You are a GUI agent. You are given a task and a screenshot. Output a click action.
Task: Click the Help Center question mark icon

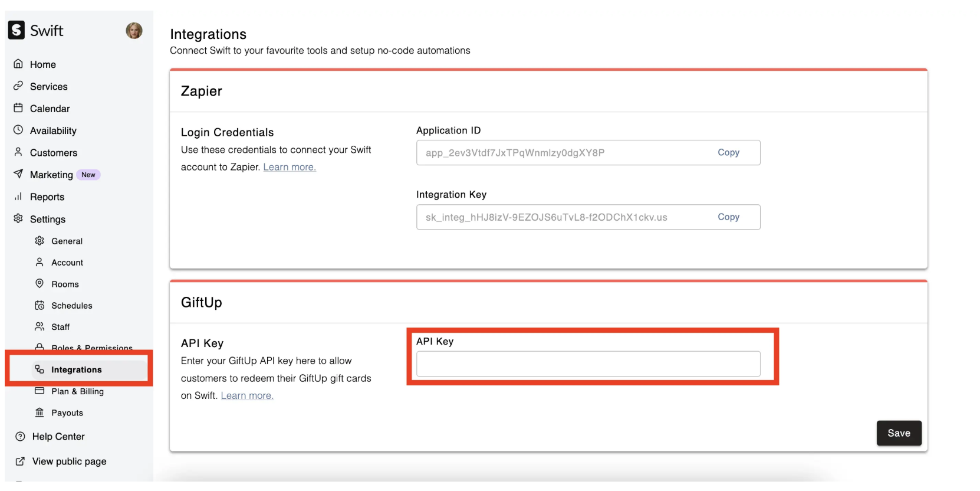pyautogui.click(x=20, y=437)
